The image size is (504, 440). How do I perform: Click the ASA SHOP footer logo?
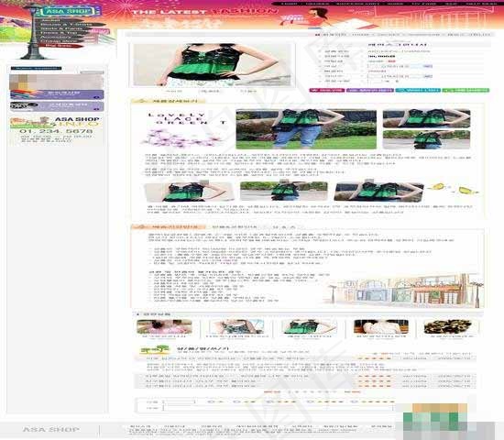(x=51, y=430)
